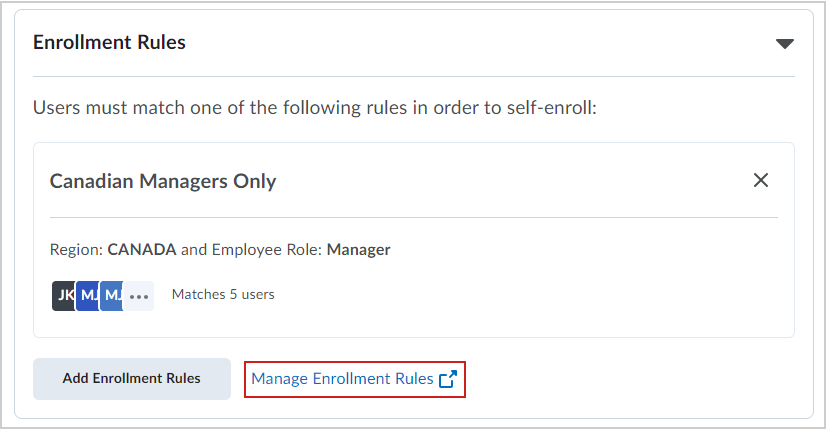Viewport: 826px width, 430px height.
Task: Select the Canadian Managers Only rule title
Action: pos(163,181)
